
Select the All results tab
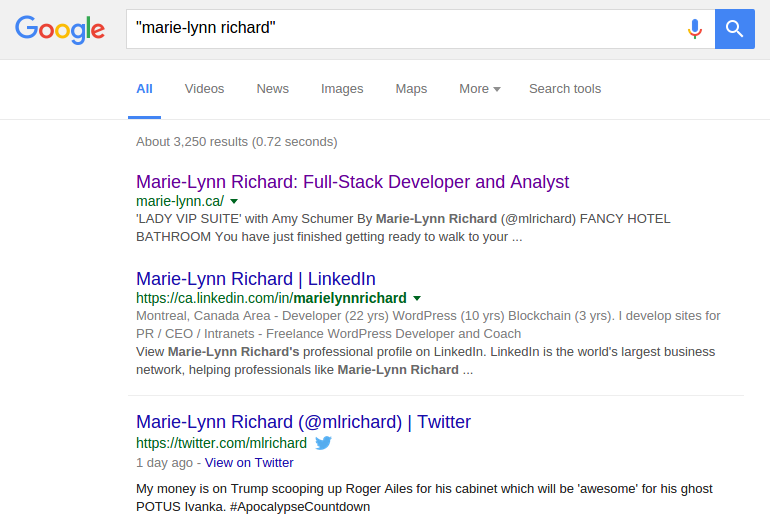(x=144, y=89)
